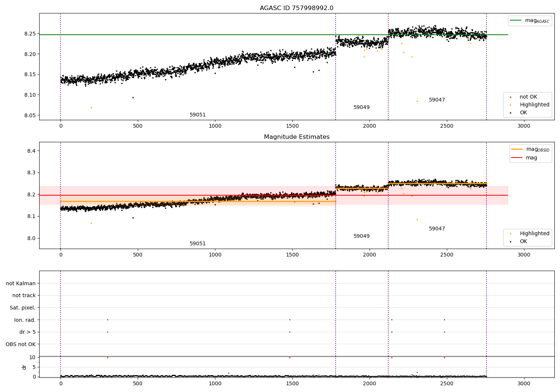Click the 59051 label in Magnitude Estimates plot
560x392 pixels.
tap(197, 244)
